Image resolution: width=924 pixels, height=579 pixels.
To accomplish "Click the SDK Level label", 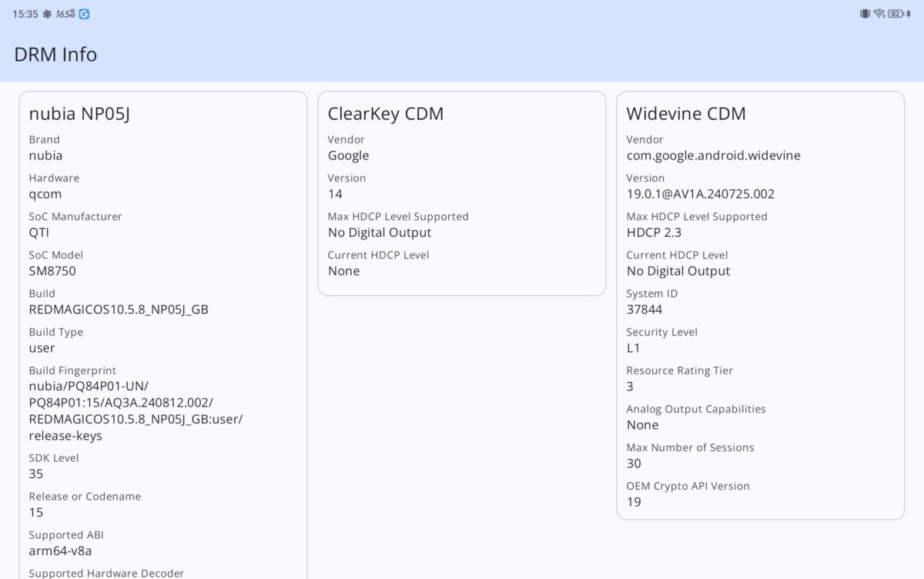I will tap(52, 457).
